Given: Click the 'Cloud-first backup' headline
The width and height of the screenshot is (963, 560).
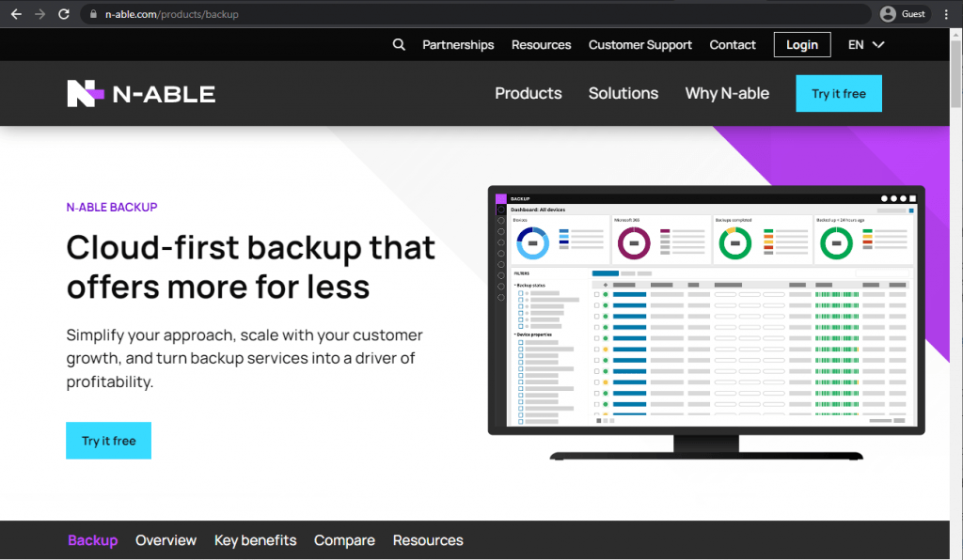Looking at the screenshot, I should [250, 267].
